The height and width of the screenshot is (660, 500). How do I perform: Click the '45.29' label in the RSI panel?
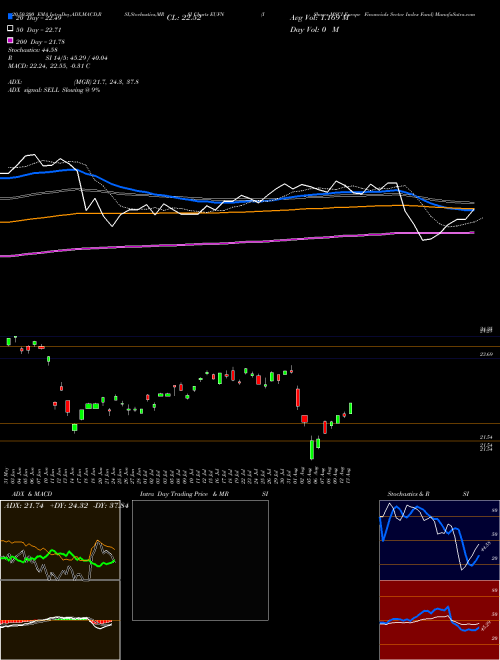486,626
